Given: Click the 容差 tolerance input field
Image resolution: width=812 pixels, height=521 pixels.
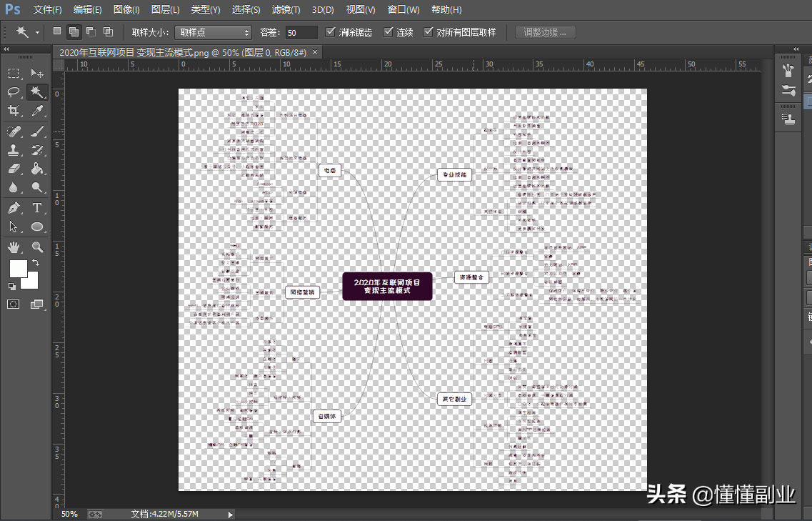Looking at the screenshot, I should (301, 32).
